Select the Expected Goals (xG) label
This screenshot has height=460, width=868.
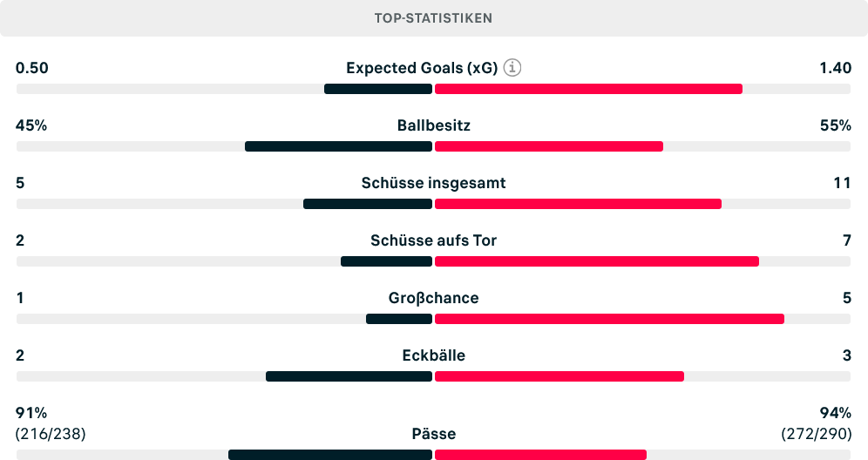click(422, 68)
